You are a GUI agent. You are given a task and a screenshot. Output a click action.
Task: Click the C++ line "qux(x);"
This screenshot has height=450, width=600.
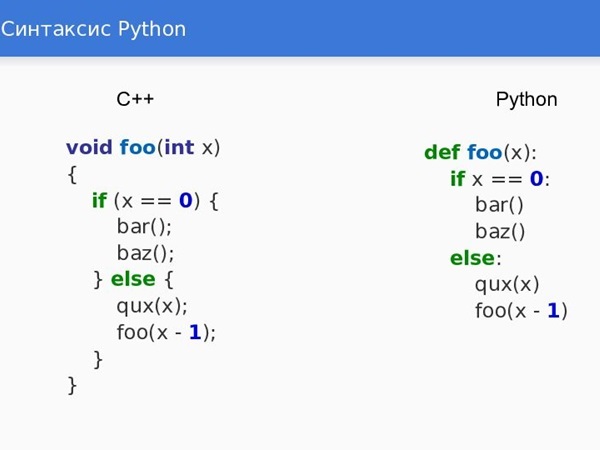point(152,306)
